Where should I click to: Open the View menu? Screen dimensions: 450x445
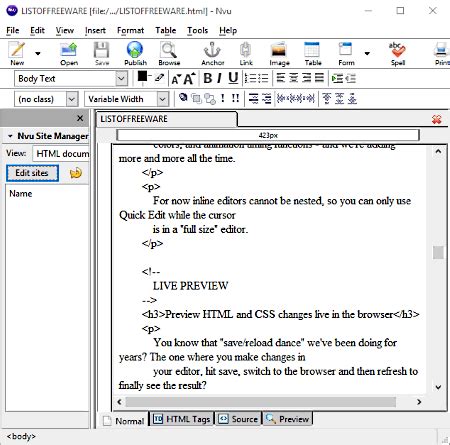click(65, 30)
